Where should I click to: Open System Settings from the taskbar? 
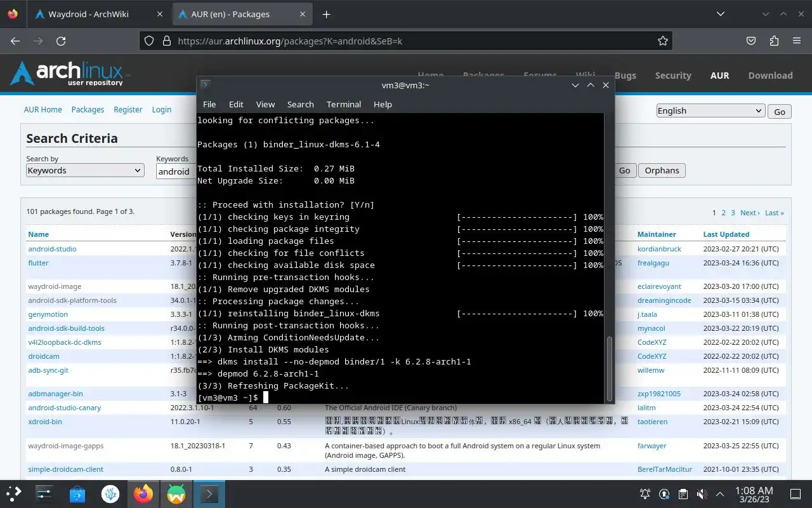point(44,493)
